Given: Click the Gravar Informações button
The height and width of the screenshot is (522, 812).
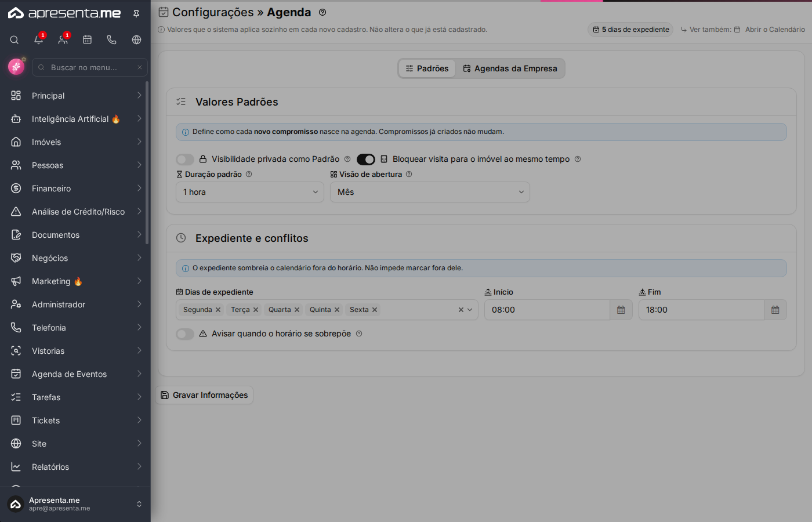Looking at the screenshot, I should (x=204, y=395).
